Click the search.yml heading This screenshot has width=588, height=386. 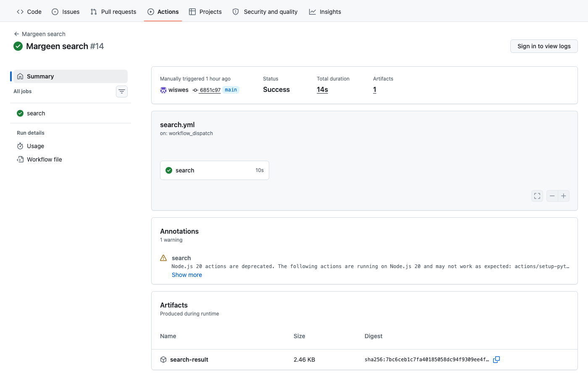tap(177, 125)
